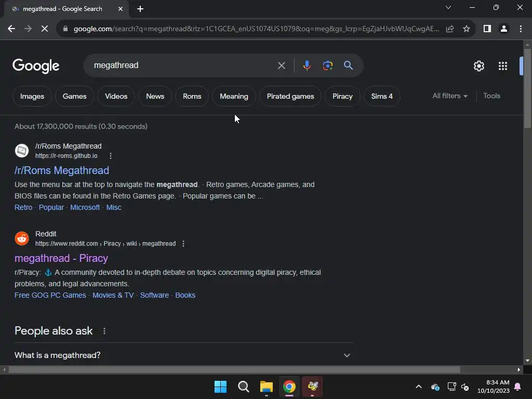532x399 pixels.
Task: Select the Roms filter chip
Action: [x=192, y=96]
